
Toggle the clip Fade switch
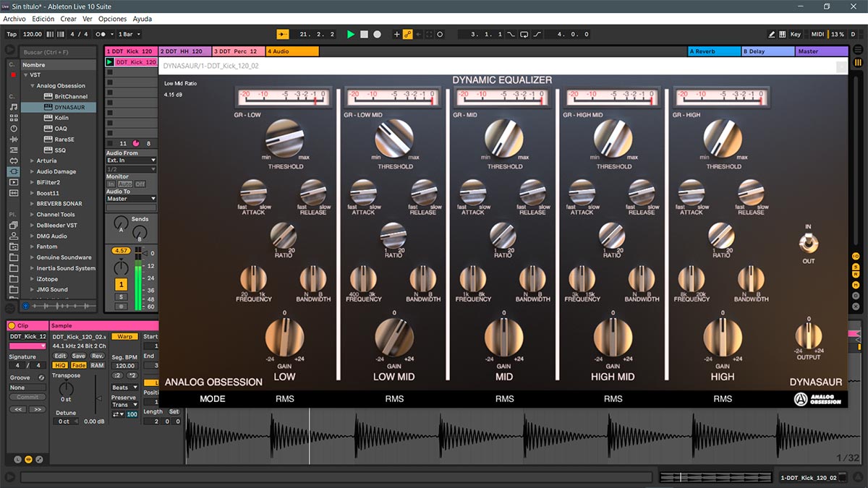coord(78,365)
